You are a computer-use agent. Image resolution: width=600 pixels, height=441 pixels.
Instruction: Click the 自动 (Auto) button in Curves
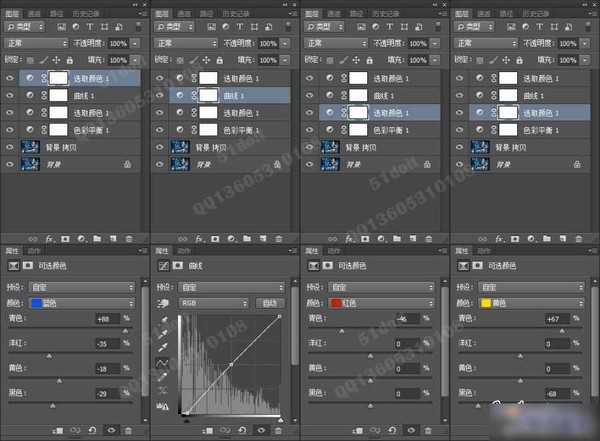pyautogui.click(x=268, y=301)
